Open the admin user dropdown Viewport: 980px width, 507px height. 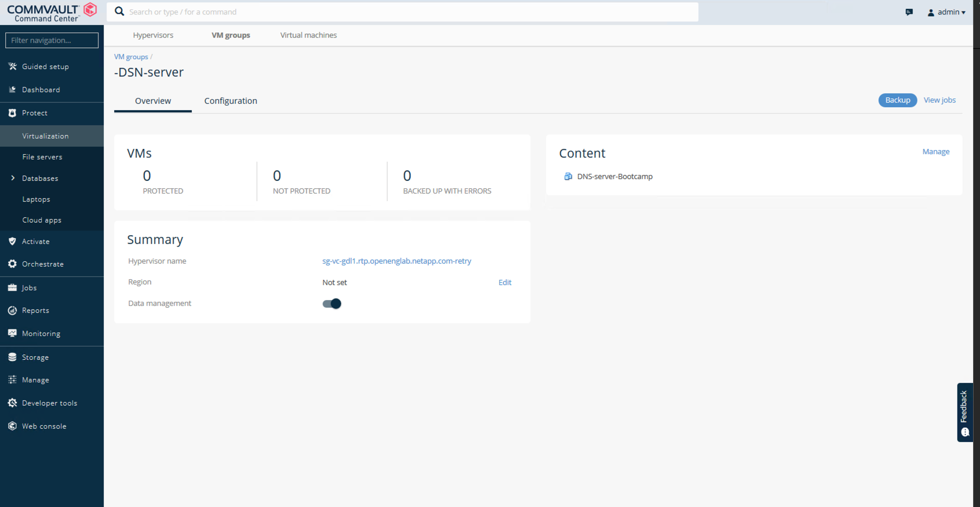pyautogui.click(x=946, y=12)
